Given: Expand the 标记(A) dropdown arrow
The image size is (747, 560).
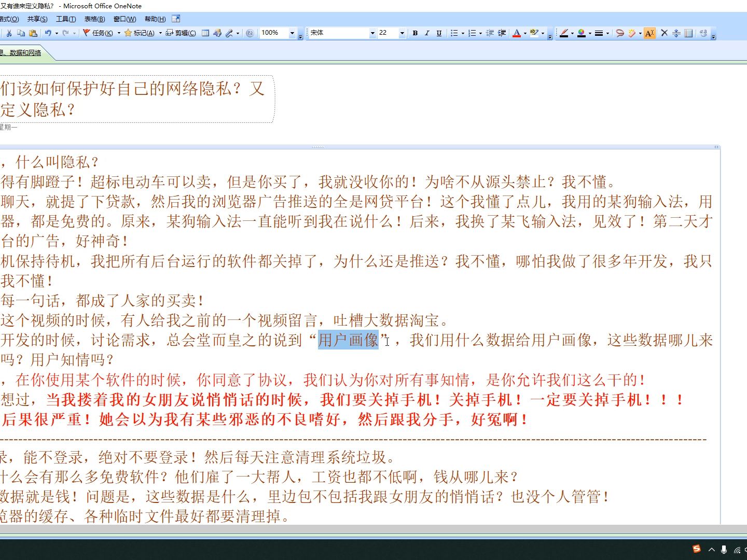Looking at the screenshot, I should click(160, 33).
